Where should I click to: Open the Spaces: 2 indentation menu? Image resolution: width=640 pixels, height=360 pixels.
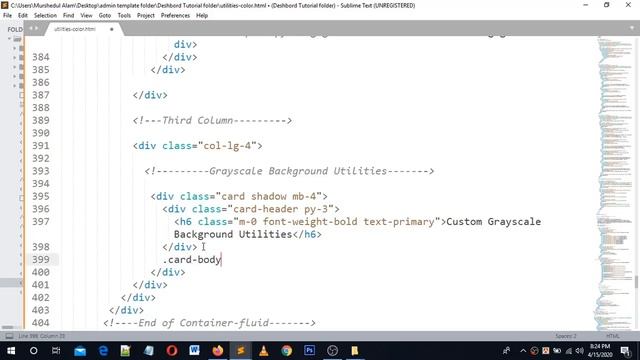pos(566,336)
